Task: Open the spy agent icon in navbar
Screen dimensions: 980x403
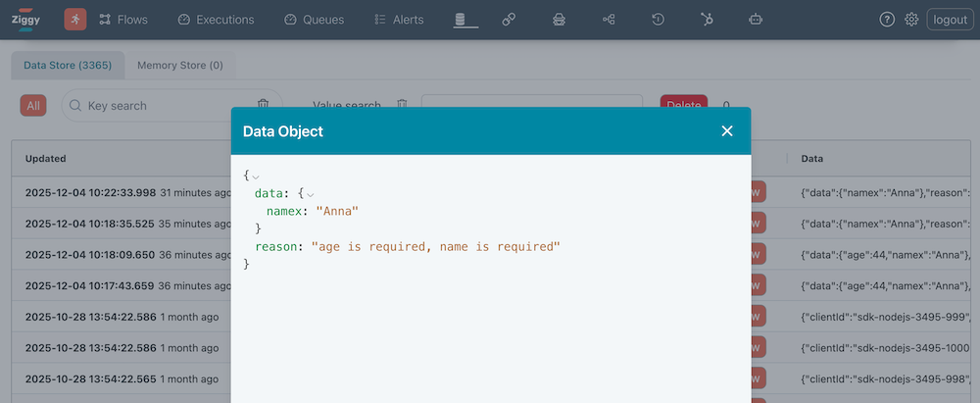Action: (559, 20)
